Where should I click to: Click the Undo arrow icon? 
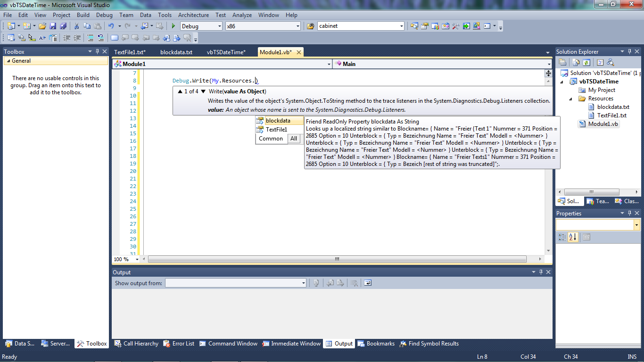[x=111, y=26]
